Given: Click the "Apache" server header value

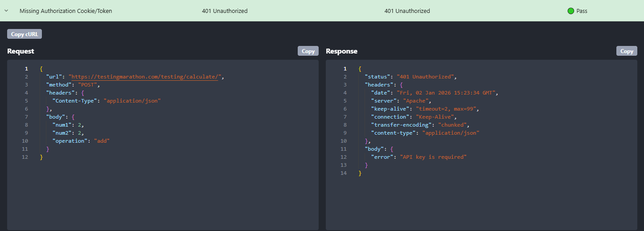Looking at the screenshot, I should [x=416, y=101].
